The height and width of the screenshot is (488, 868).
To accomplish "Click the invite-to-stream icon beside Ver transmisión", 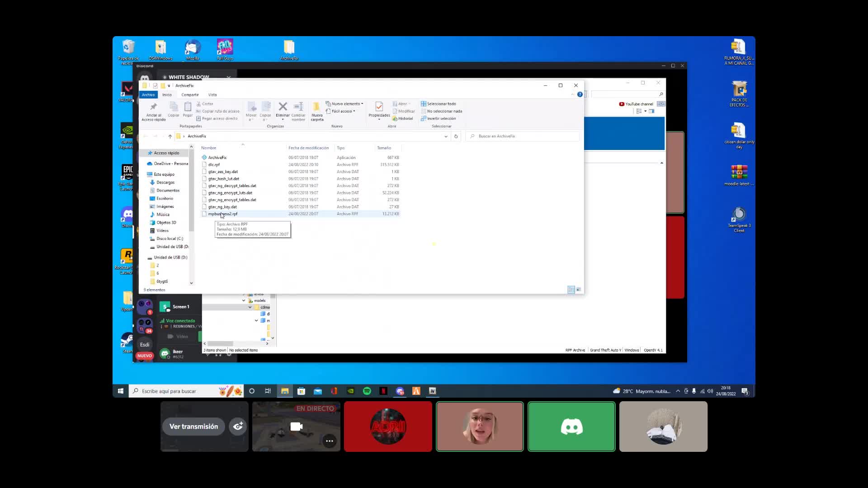I will [x=238, y=426].
